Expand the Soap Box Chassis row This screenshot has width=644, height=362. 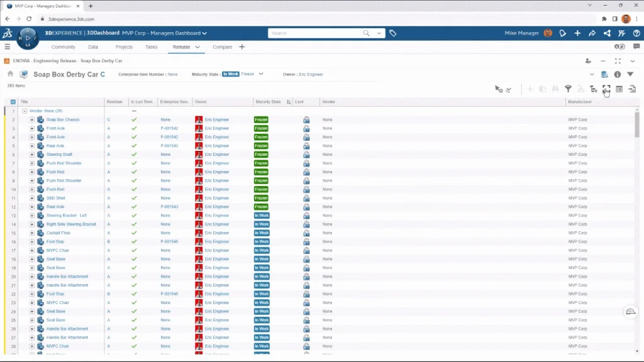pyautogui.click(x=32, y=119)
